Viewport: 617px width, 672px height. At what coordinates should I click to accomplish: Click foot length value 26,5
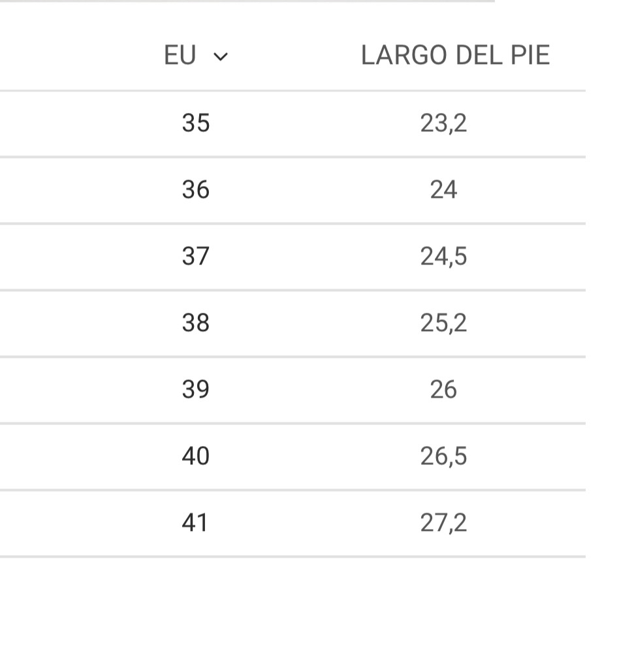point(443,456)
